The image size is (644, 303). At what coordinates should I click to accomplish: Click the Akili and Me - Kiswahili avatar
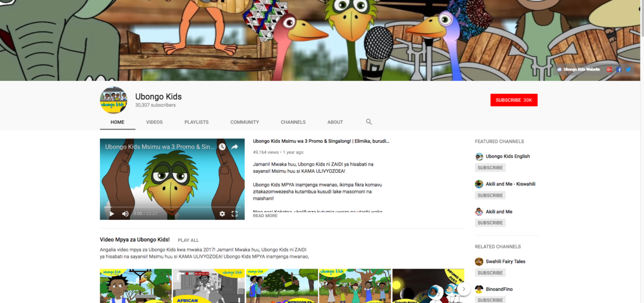(x=479, y=184)
